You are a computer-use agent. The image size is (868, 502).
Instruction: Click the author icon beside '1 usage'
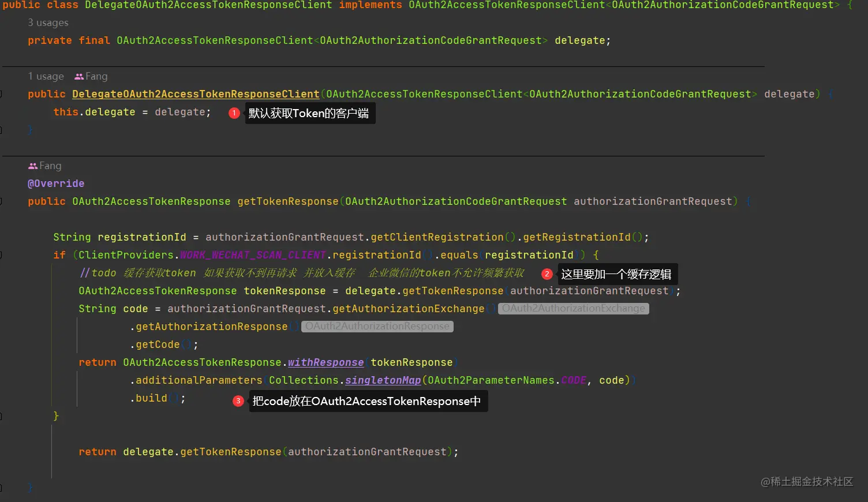tap(79, 76)
